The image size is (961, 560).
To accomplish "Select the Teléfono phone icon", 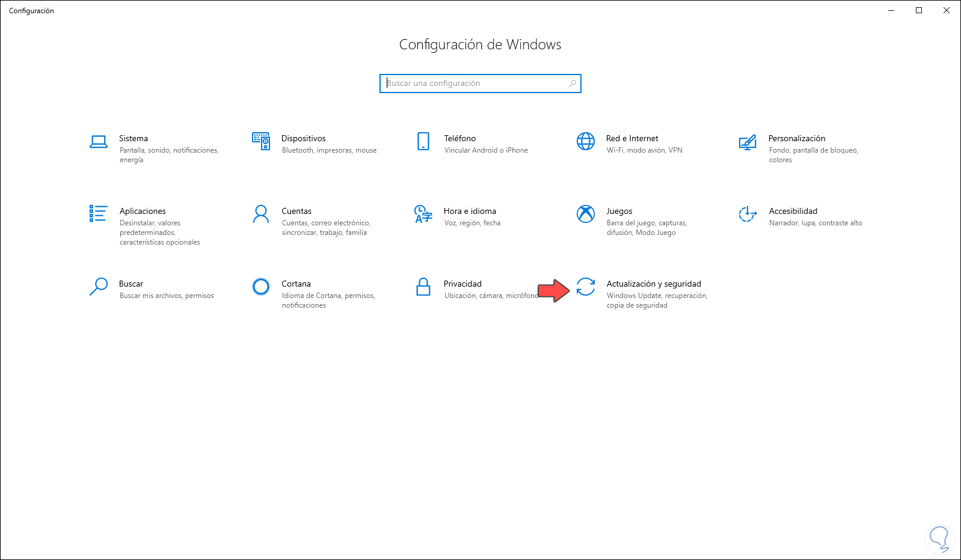I will pyautogui.click(x=423, y=141).
